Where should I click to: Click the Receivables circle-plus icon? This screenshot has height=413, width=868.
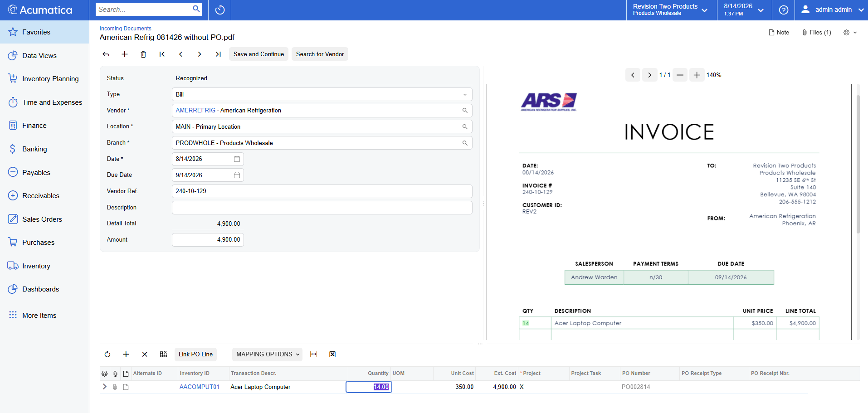point(13,195)
